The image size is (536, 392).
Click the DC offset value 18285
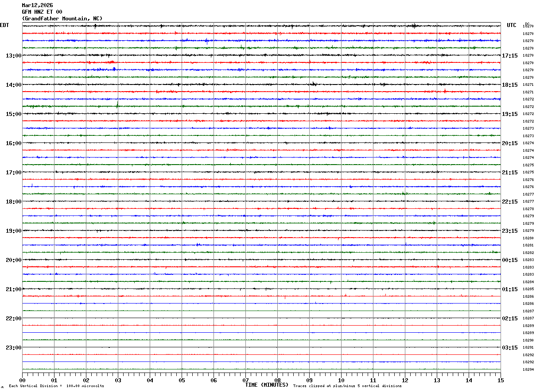[x=528, y=289]
